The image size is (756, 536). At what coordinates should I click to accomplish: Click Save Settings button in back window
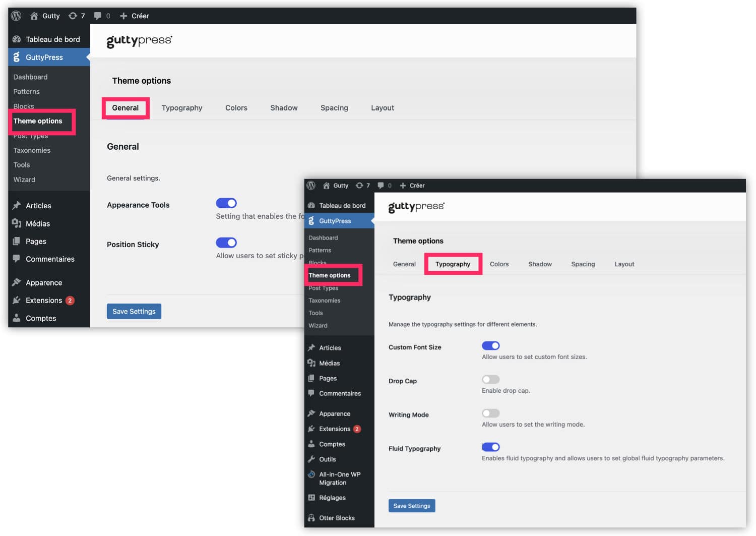134,311
